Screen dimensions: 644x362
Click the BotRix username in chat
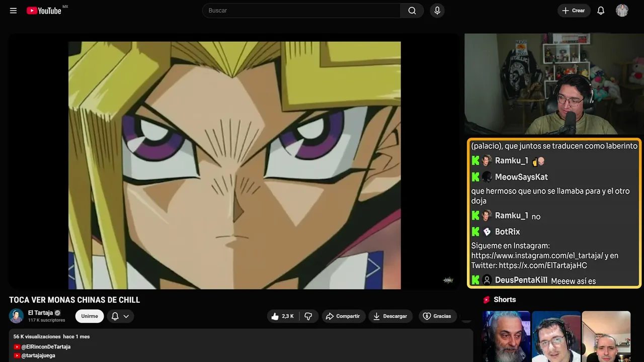(x=508, y=232)
